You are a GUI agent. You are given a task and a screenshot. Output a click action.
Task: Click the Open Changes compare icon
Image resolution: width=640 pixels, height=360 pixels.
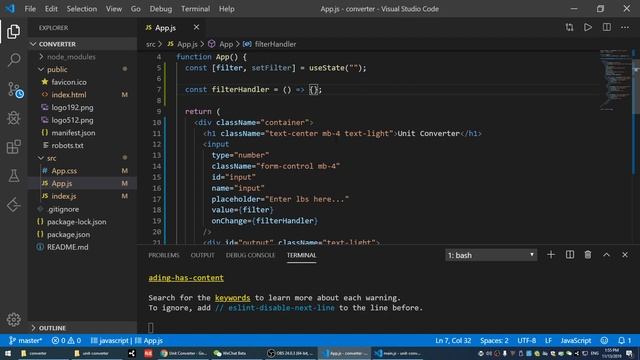[569, 27]
